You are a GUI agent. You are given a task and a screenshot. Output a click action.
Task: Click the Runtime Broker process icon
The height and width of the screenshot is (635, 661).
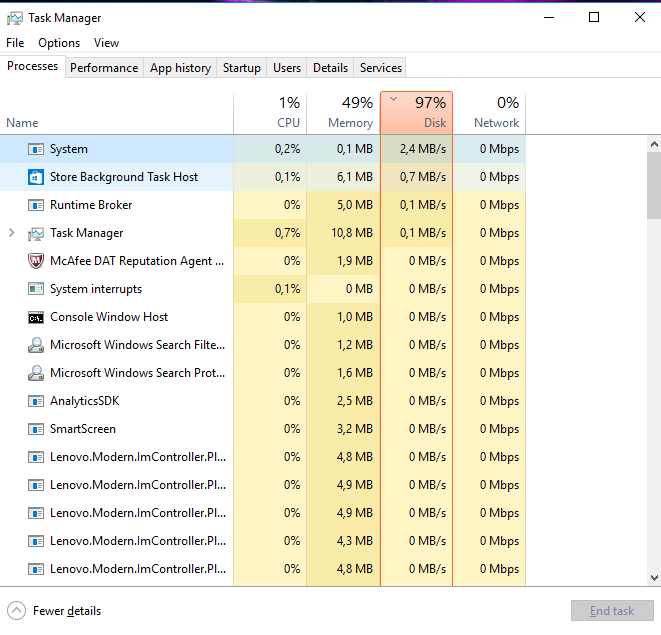36,205
